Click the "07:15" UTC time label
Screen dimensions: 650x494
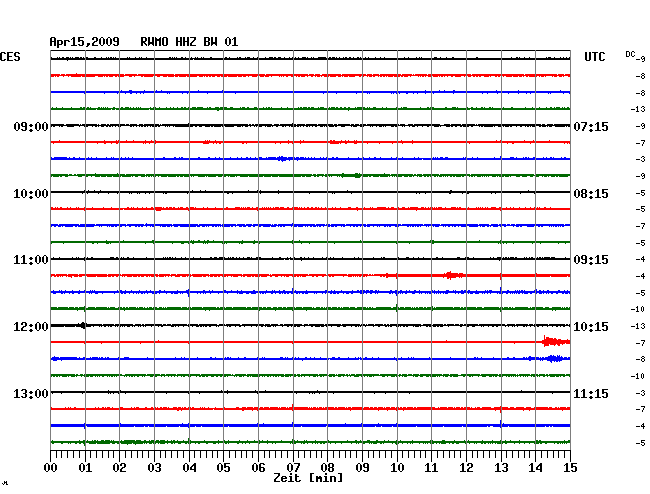[591, 126]
